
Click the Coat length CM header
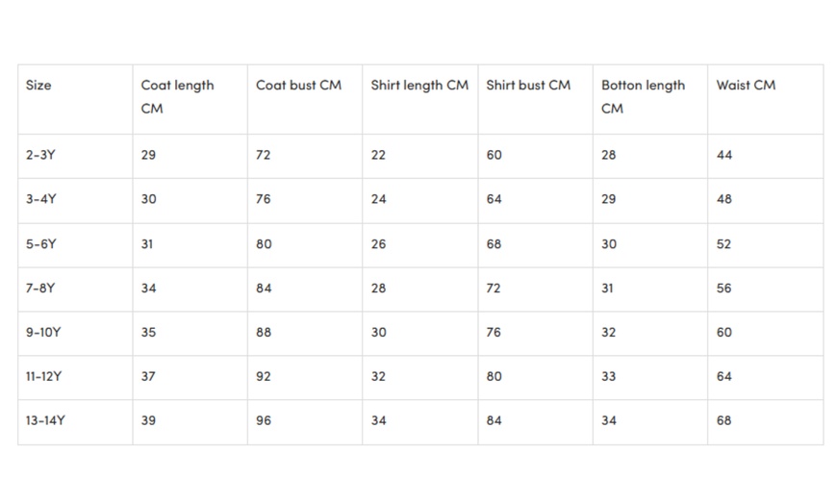(177, 96)
